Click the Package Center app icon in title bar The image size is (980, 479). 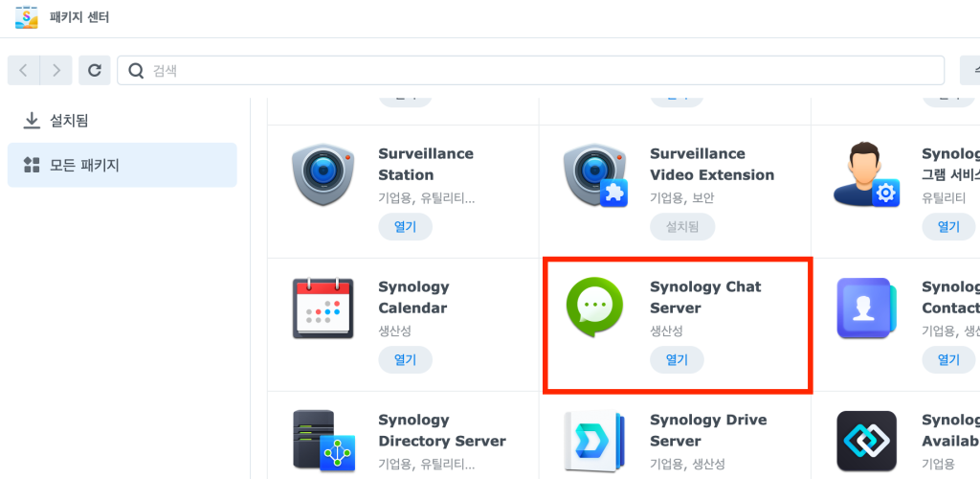click(26, 17)
